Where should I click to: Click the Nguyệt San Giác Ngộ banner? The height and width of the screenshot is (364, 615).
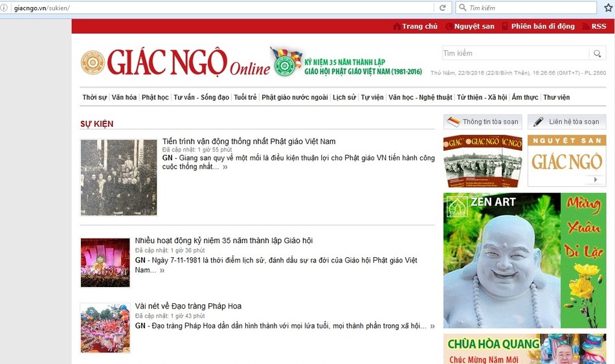[x=566, y=161]
